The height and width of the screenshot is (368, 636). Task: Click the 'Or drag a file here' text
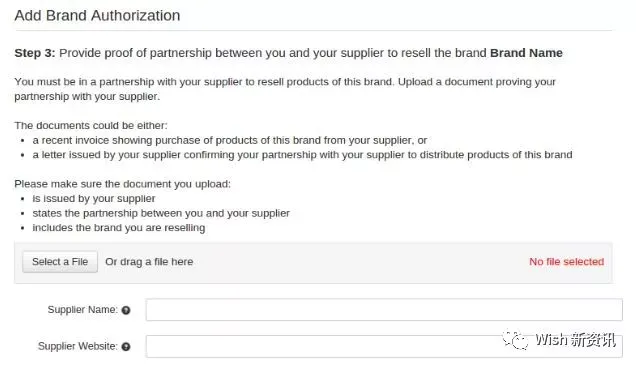149,262
